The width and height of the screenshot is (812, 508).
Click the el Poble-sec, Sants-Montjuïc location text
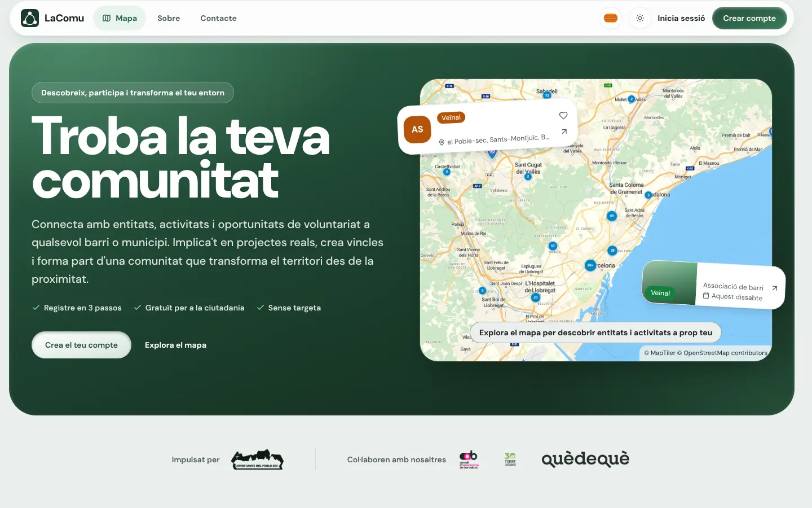click(498, 139)
